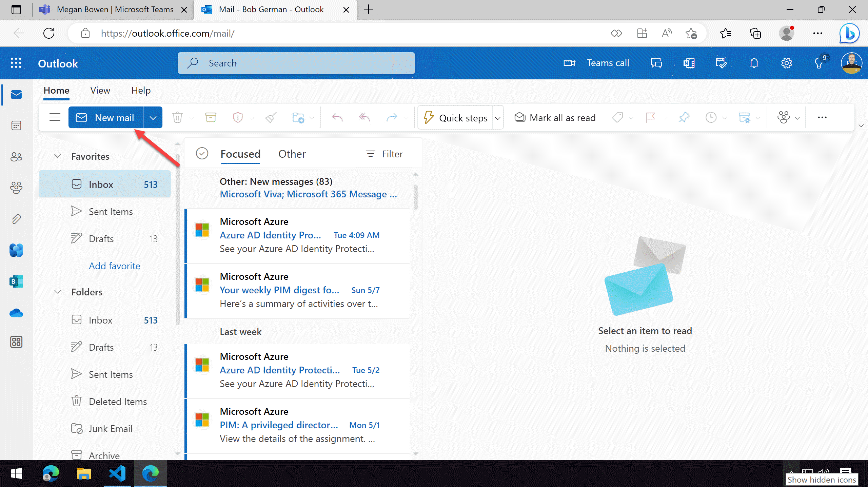Open Tips lightbulb icon with badge 9
The height and width of the screenshot is (487, 868).
(x=819, y=63)
